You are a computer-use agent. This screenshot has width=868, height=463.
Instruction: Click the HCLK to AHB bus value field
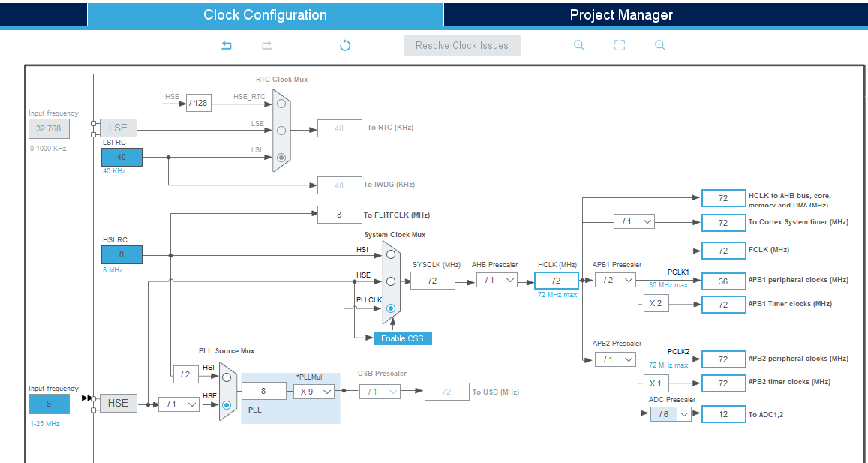pyautogui.click(x=723, y=198)
